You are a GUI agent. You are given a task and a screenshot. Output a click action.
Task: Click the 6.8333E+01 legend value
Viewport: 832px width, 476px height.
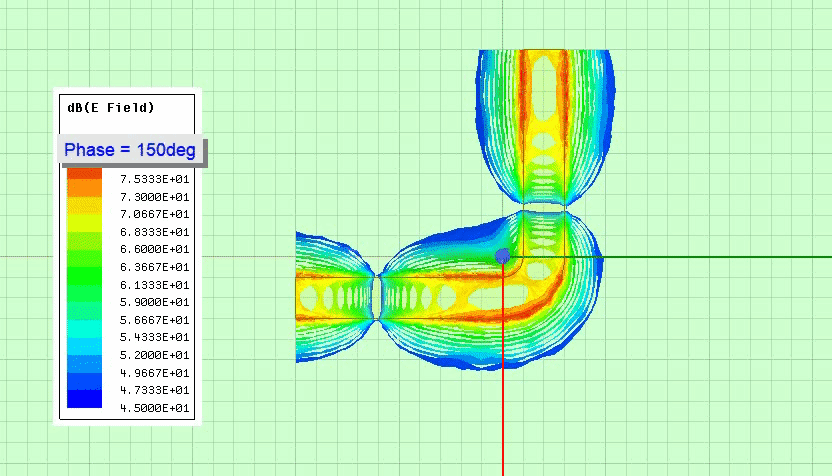pos(154,232)
